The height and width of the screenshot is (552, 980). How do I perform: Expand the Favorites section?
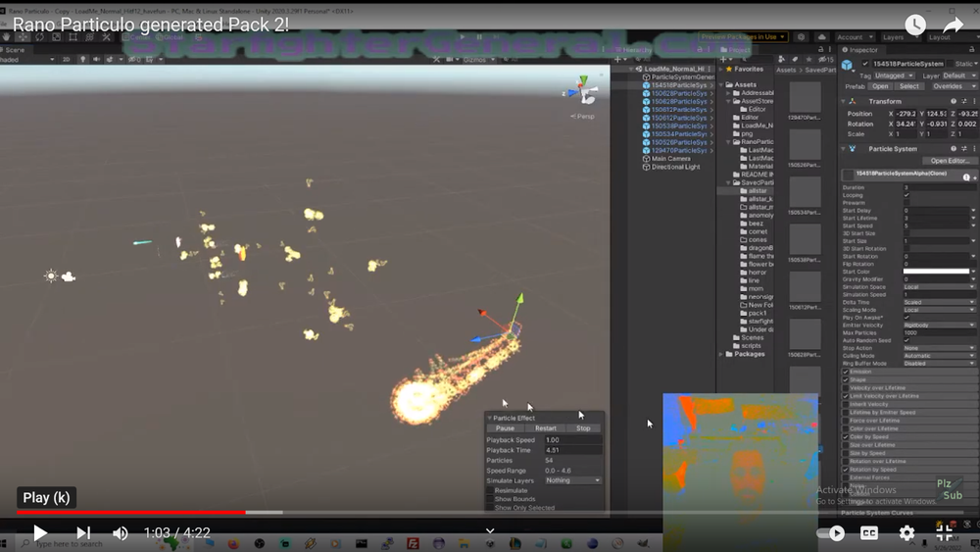[722, 69]
